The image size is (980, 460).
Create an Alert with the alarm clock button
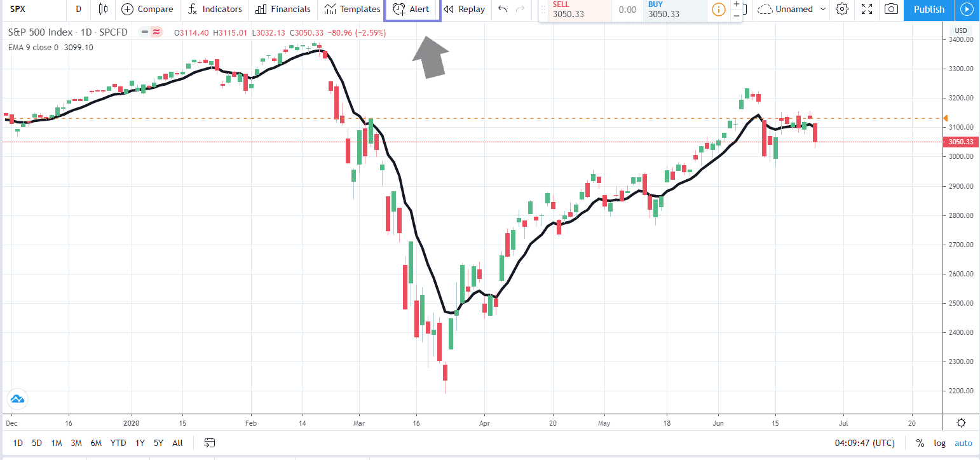[412, 10]
